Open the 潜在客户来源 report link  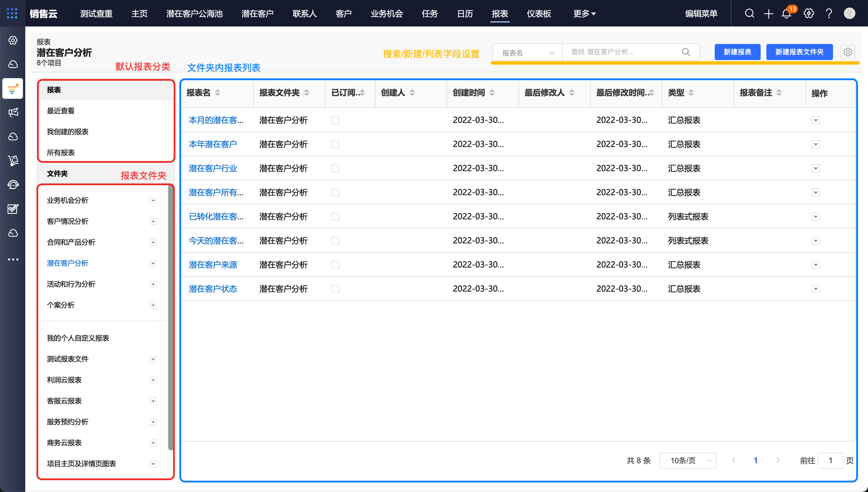pos(213,265)
